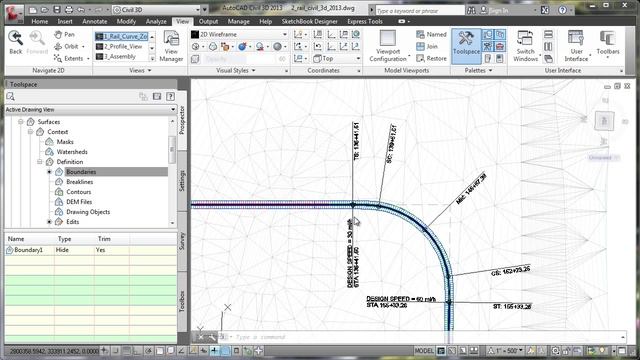Viewport: 640px width, 360px height.
Task: Open the Output ribbon tab
Action: [208, 21]
